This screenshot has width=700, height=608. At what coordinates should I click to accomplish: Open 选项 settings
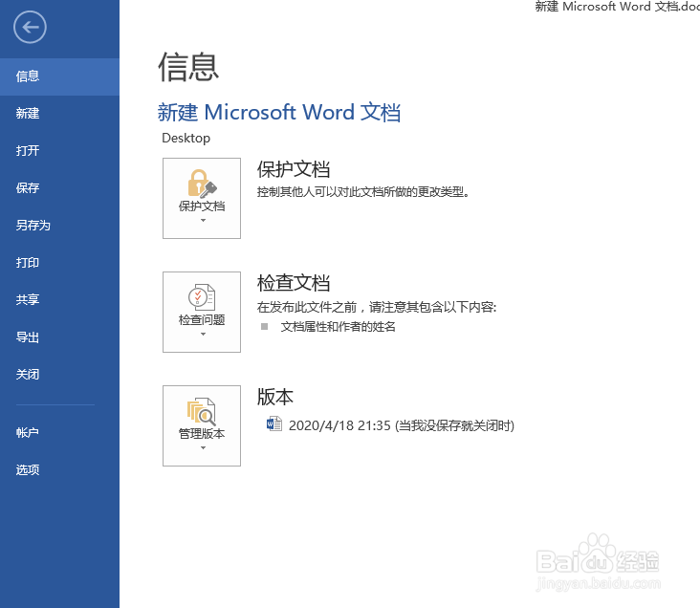tap(60, 469)
